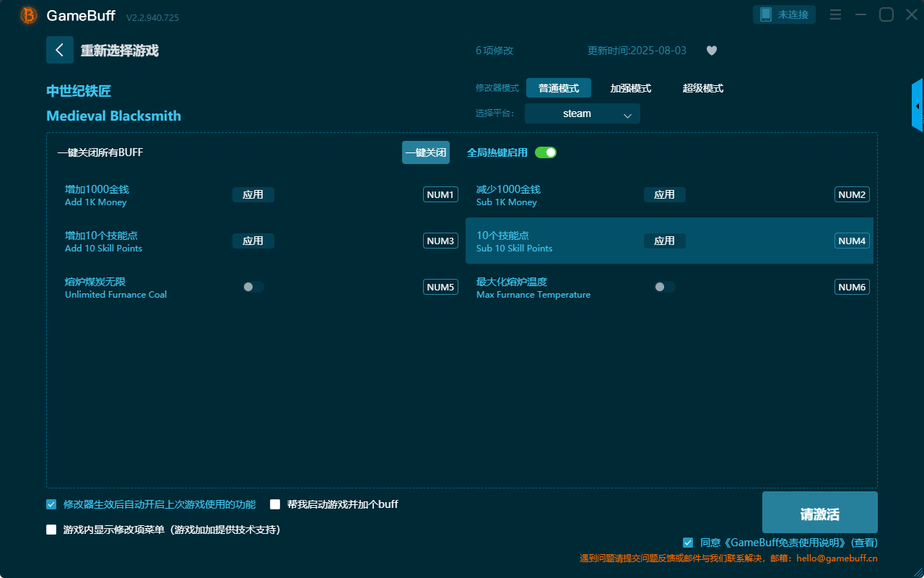Click the 请激活 activate button

pyautogui.click(x=820, y=512)
